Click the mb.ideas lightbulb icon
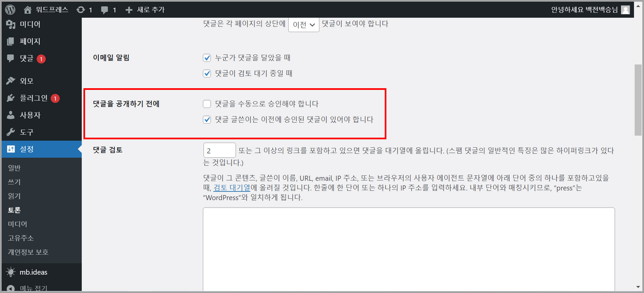The height and width of the screenshot is (293, 644). [11, 272]
